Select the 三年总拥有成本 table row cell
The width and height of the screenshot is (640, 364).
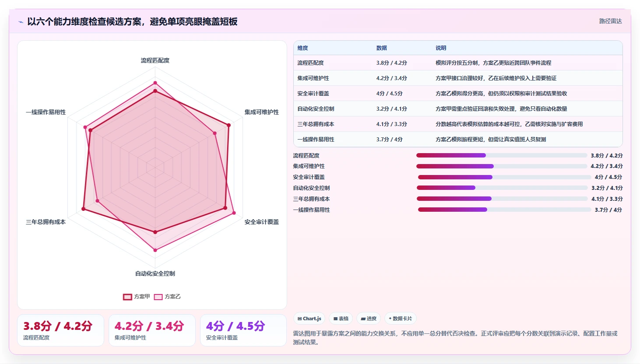[316, 124]
